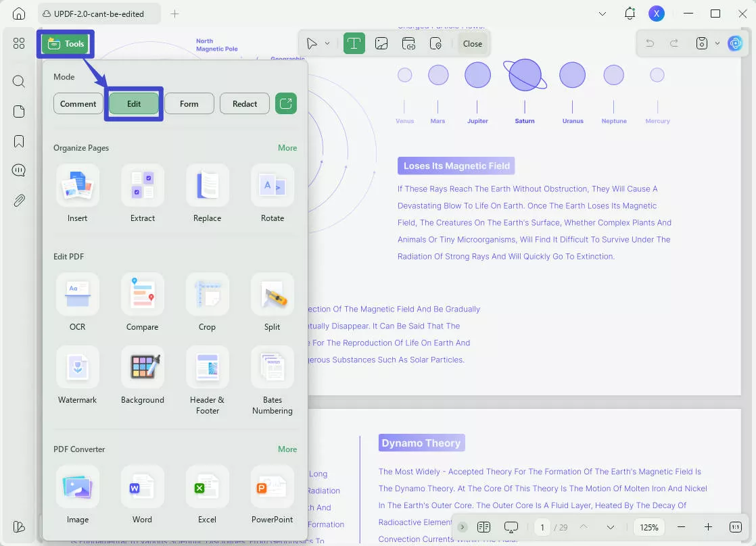Viewport: 756px width, 546px height.
Task: Select the Image edit tool
Action: pos(381,44)
